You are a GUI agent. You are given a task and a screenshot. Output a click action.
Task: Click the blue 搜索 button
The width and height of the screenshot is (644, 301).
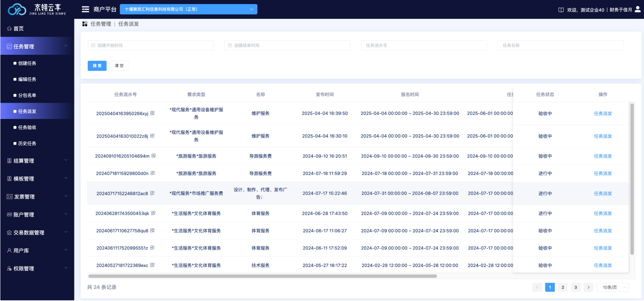[x=97, y=66]
